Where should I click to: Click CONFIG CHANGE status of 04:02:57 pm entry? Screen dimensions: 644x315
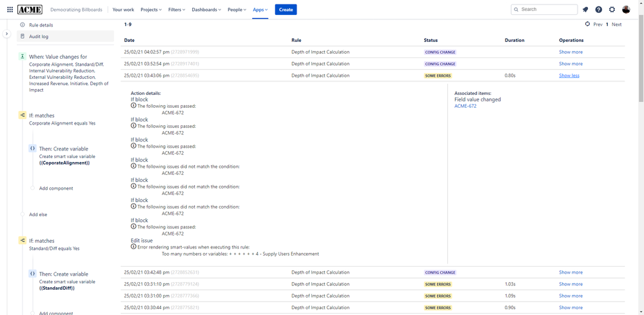(x=440, y=52)
